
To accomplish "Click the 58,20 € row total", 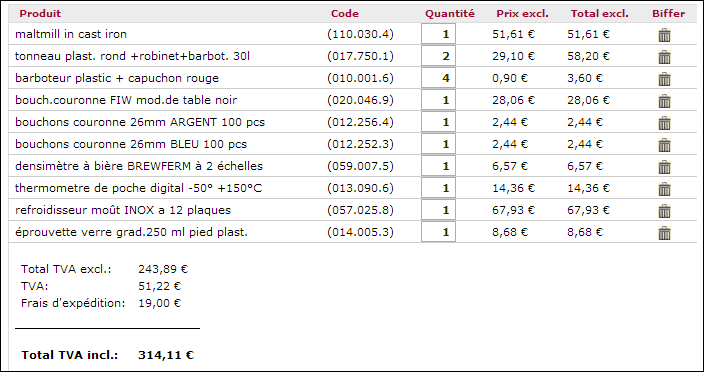I will coord(589,56).
